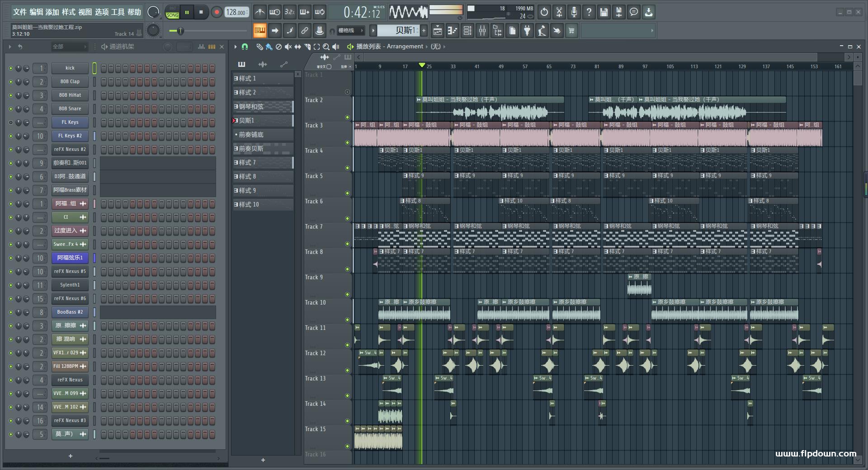Click the shopping cart icon
The image size is (868, 470).
pyautogui.click(x=572, y=31)
